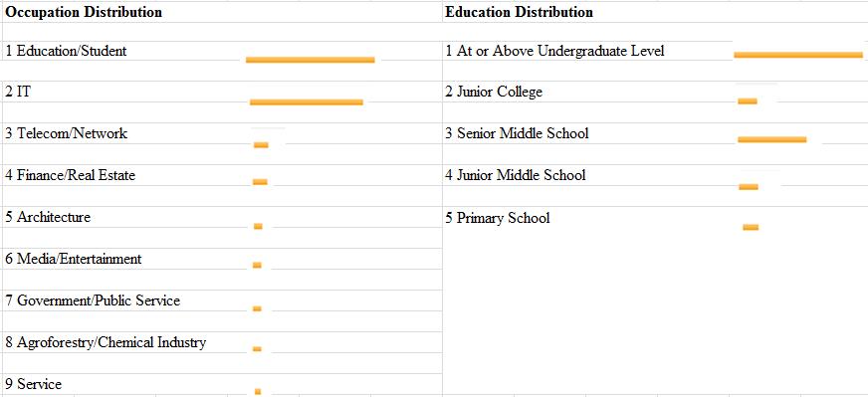Select Government/Public Service cell
The width and height of the screenshot is (868, 397).
93,300
